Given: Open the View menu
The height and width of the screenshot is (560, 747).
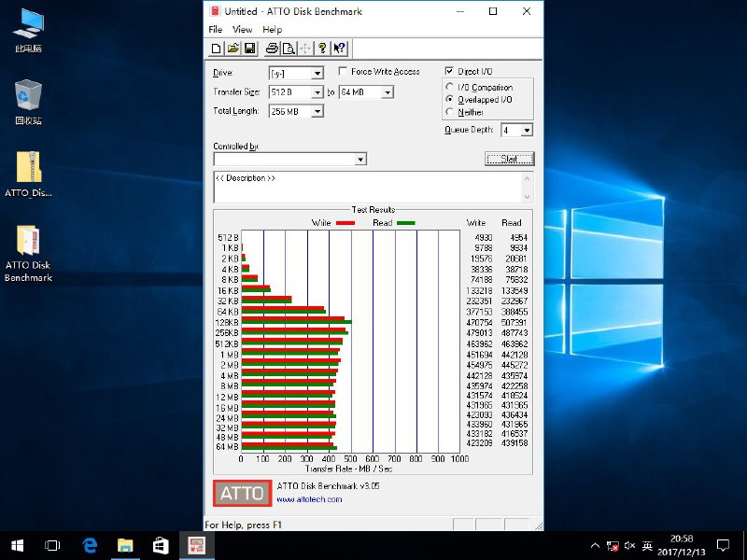Looking at the screenshot, I should (242, 30).
